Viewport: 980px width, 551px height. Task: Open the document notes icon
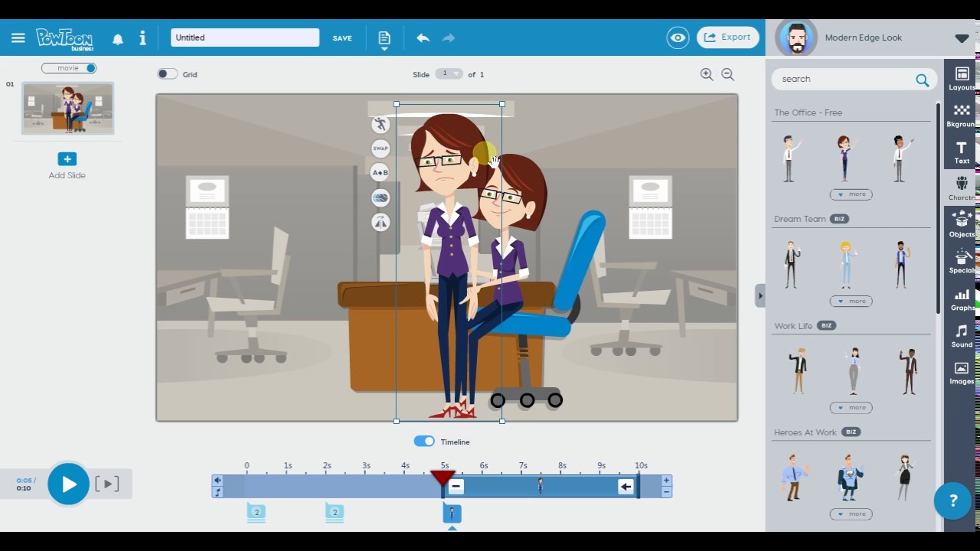[384, 38]
